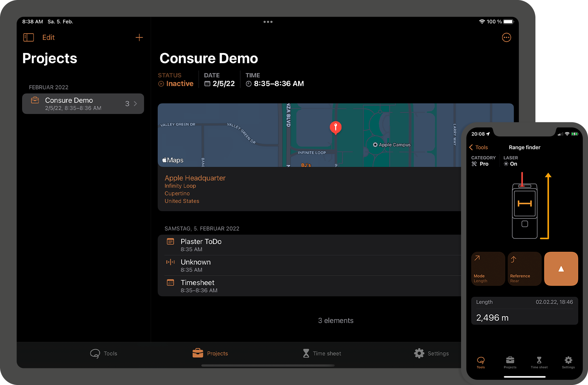Open the iPad Time sheet tab
The height and width of the screenshot is (385, 588).
(322, 353)
